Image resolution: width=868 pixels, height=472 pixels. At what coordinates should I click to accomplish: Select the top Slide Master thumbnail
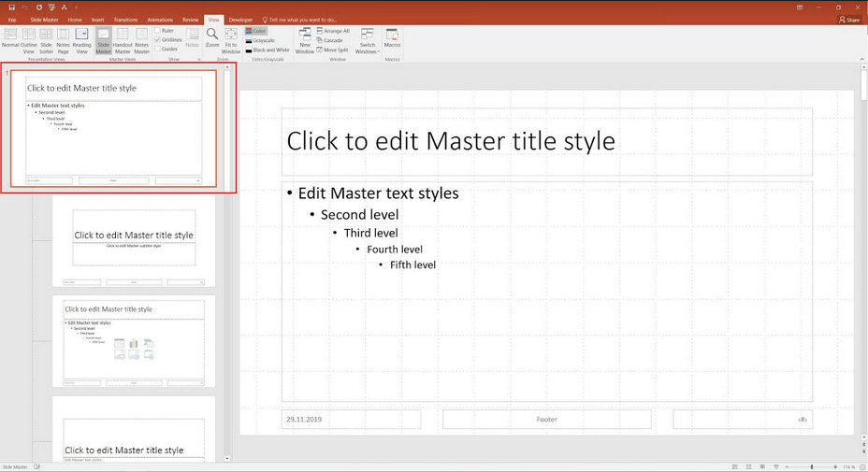pyautogui.click(x=113, y=128)
